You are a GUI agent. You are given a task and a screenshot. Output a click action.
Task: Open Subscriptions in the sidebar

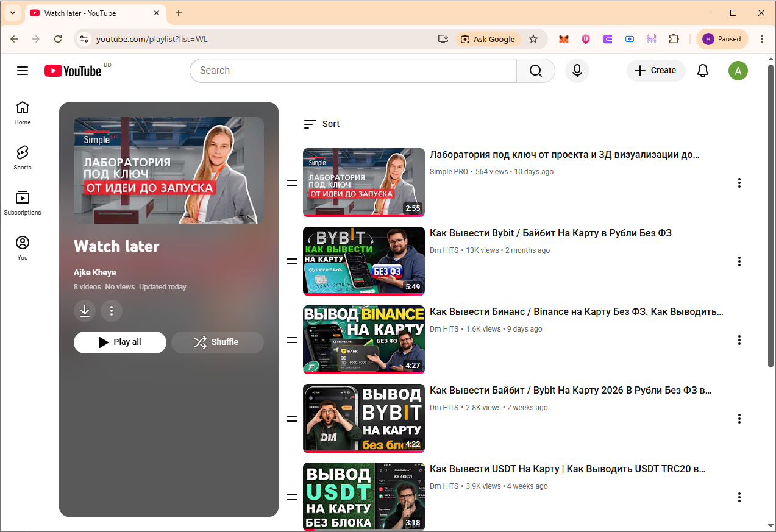(x=23, y=203)
